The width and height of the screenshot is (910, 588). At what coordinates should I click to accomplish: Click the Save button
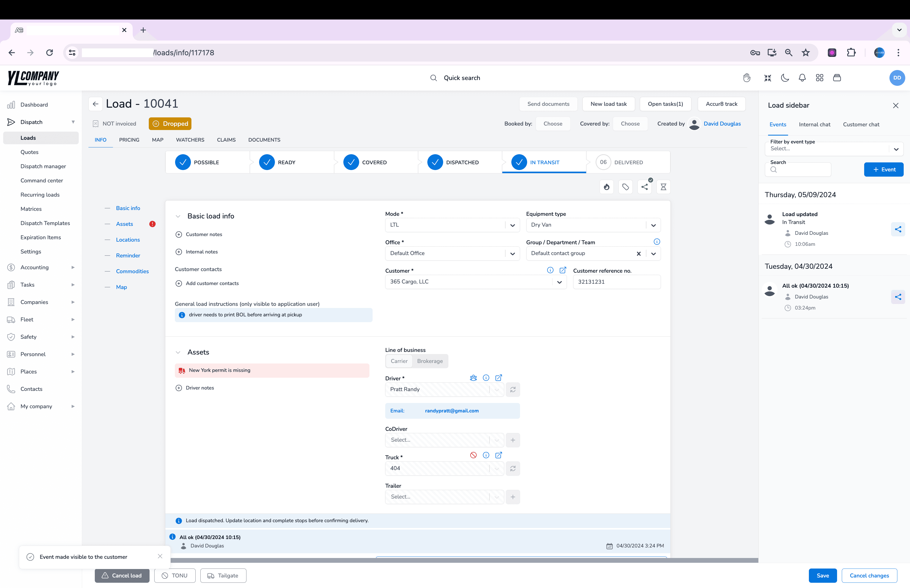click(822, 575)
